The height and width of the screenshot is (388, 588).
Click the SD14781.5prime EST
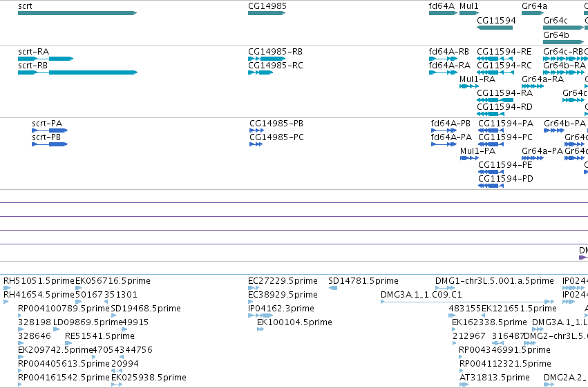[332, 288]
